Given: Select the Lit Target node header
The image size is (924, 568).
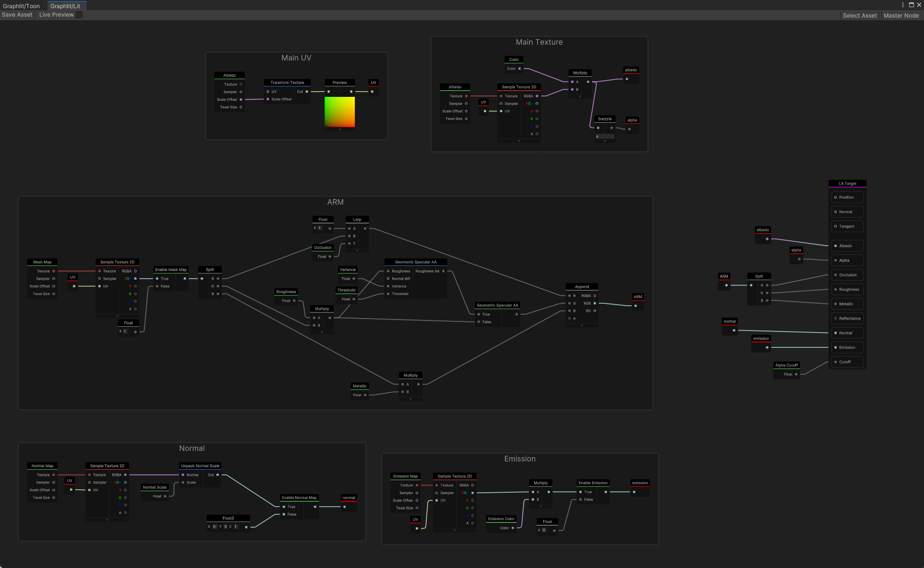Looking at the screenshot, I should (847, 183).
